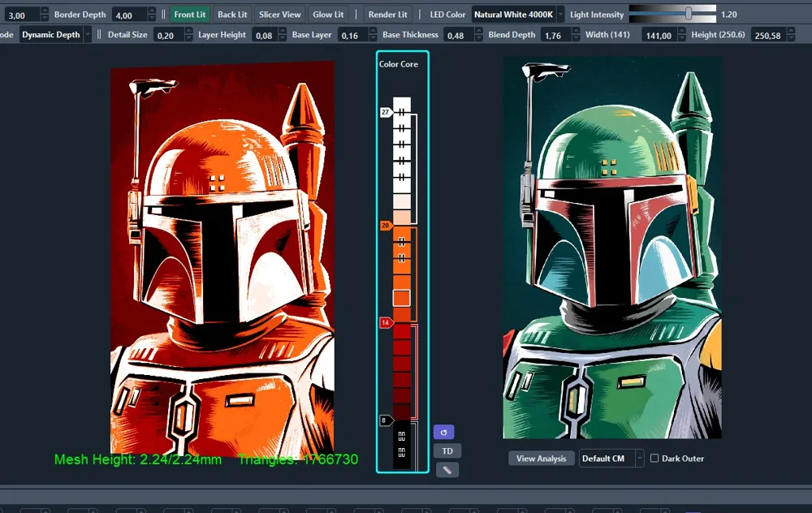812x513 pixels.
Task: Activate Render Lit mode
Action: pyautogui.click(x=388, y=15)
